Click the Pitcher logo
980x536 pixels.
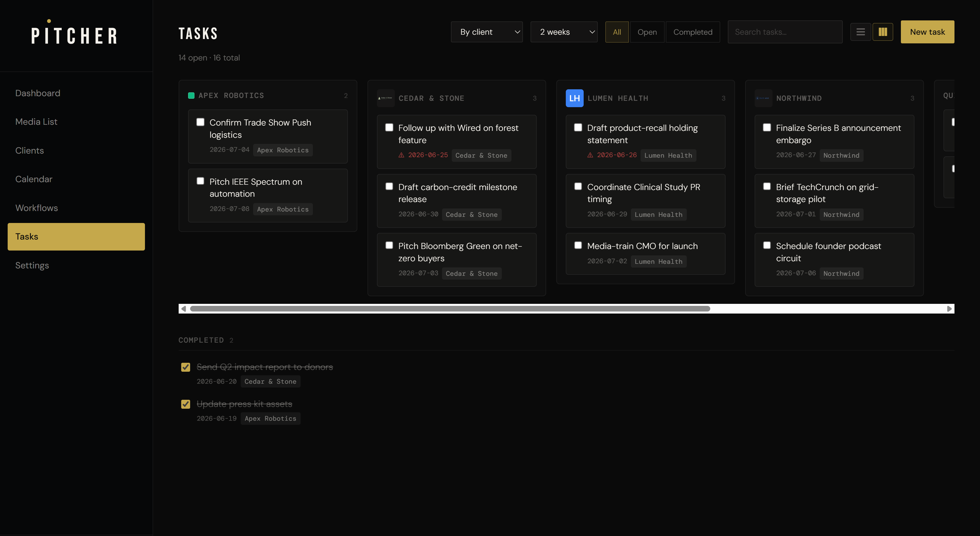pyautogui.click(x=74, y=32)
